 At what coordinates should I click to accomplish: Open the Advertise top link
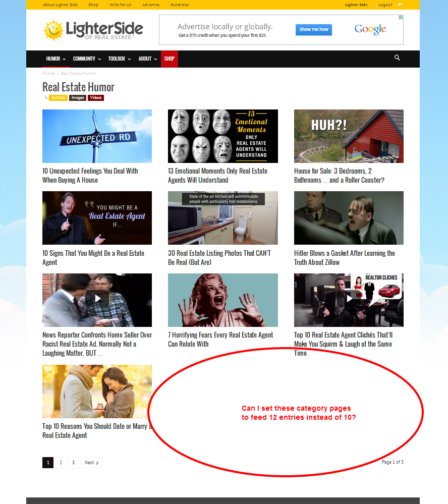[x=151, y=5]
